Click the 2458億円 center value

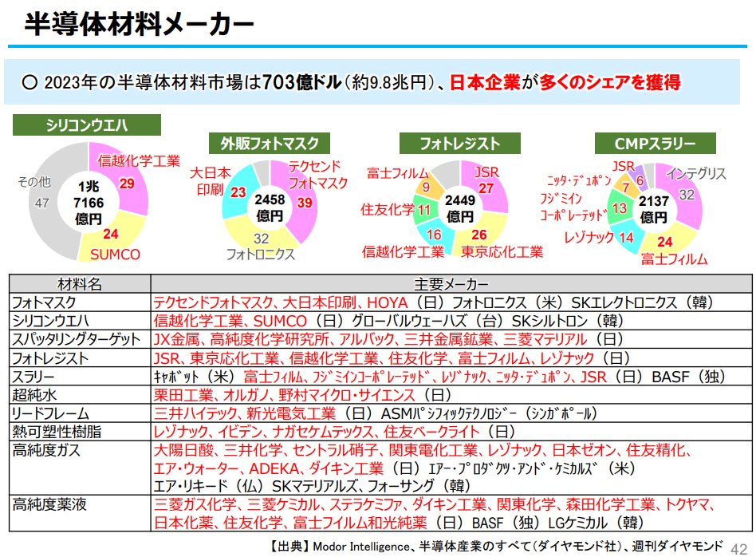[x=270, y=207]
